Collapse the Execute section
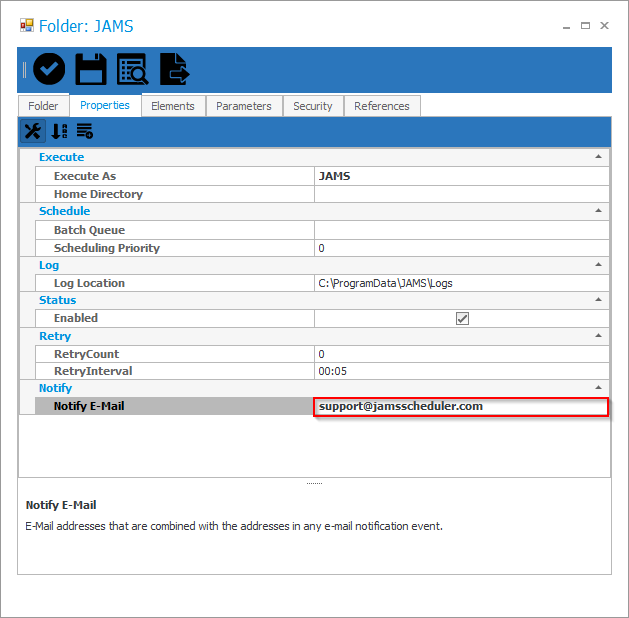Viewport: 629px width, 618px height. [599, 157]
